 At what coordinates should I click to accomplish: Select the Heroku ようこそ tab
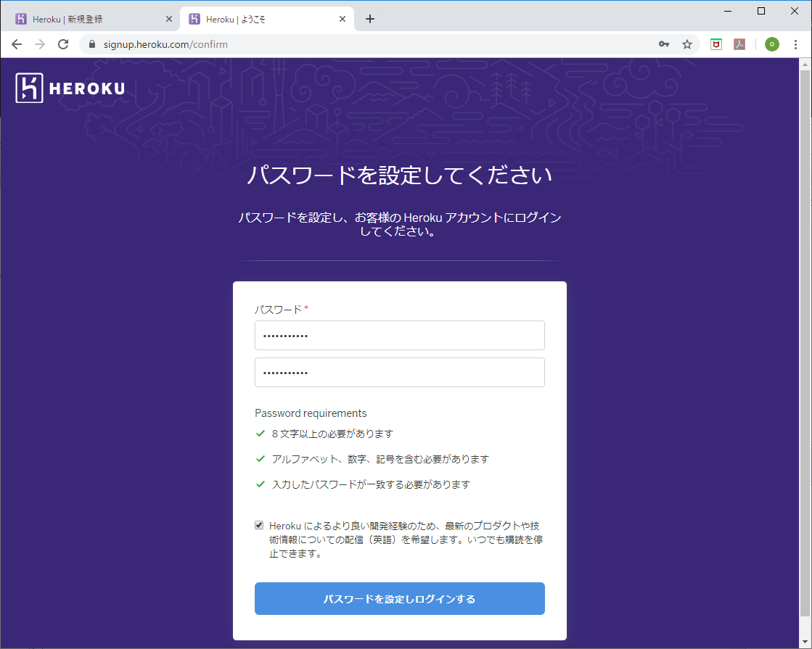coord(267,19)
